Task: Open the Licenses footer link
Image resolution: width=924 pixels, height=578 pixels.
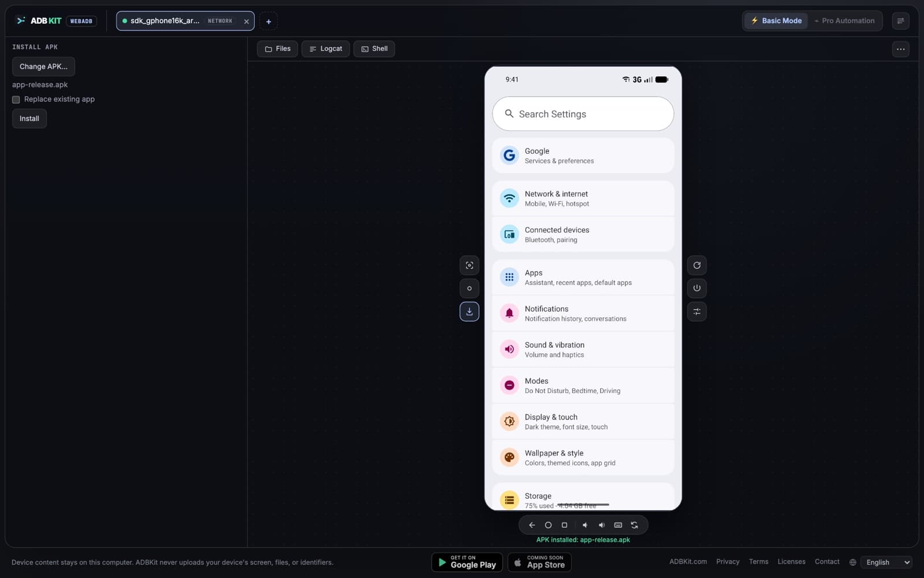Action: tap(791, 562)
